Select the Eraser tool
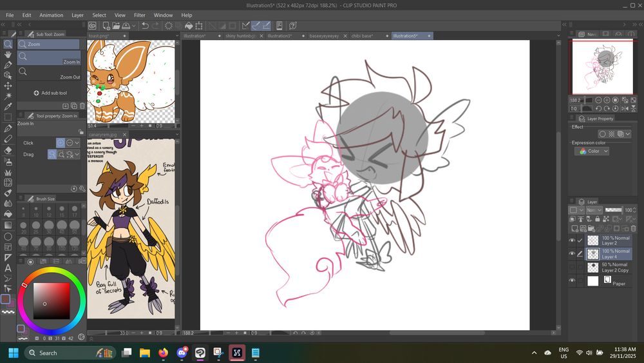The width and height of the screenshot is (644, 363). [x=8, y=150]
